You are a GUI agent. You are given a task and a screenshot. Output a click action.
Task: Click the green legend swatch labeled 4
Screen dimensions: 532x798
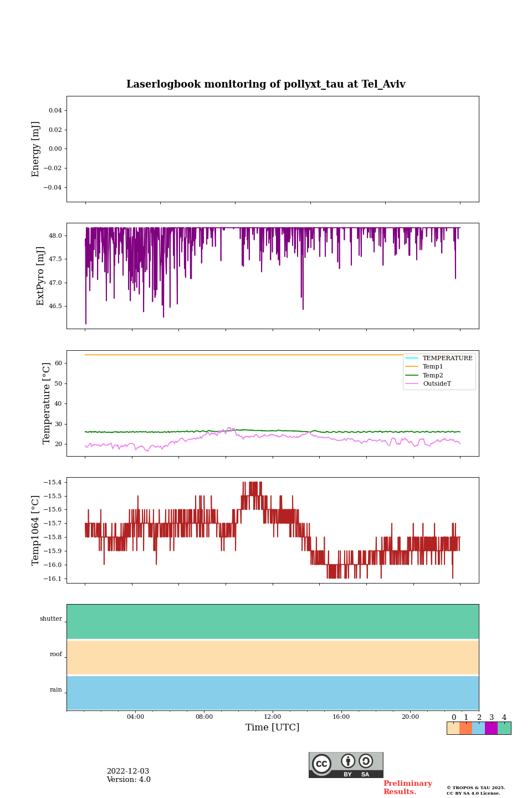click(x=504, y=728)
